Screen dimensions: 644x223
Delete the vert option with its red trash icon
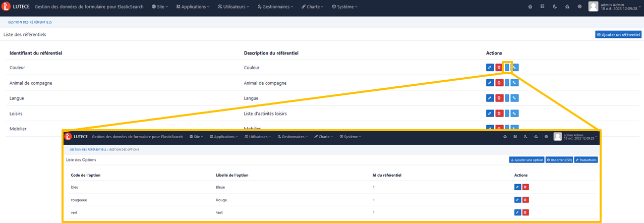click(x=525, y=213)
